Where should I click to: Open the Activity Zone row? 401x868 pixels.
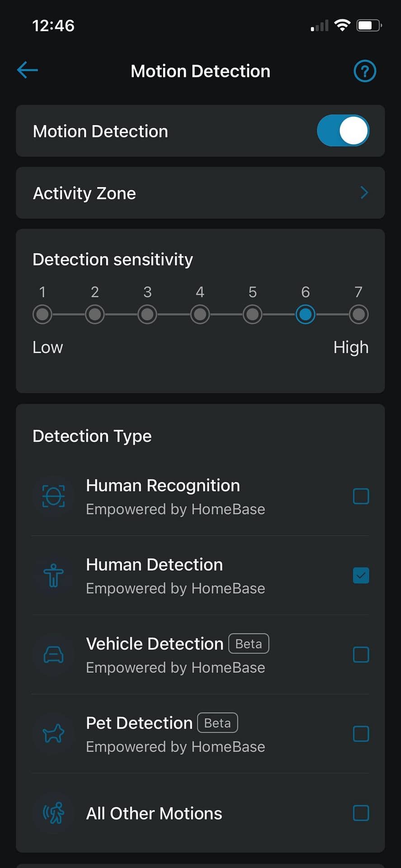200,193
